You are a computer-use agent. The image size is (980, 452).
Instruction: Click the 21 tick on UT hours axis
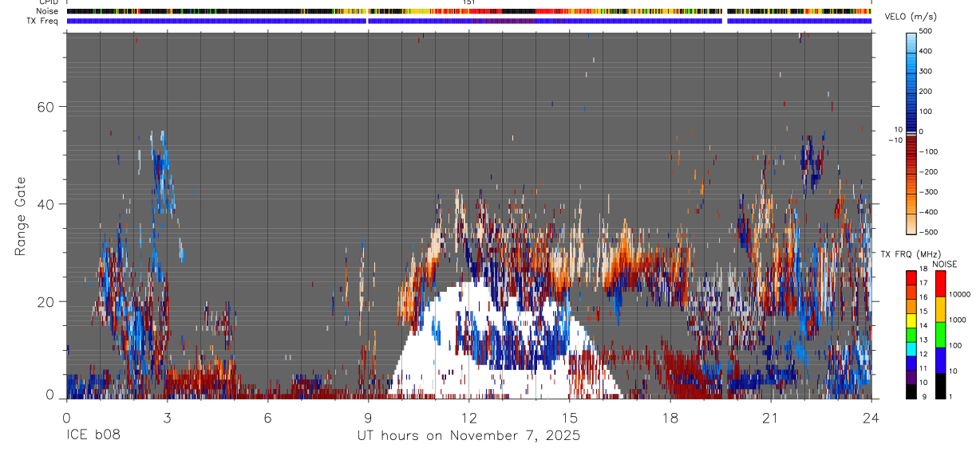pos(770,418)
